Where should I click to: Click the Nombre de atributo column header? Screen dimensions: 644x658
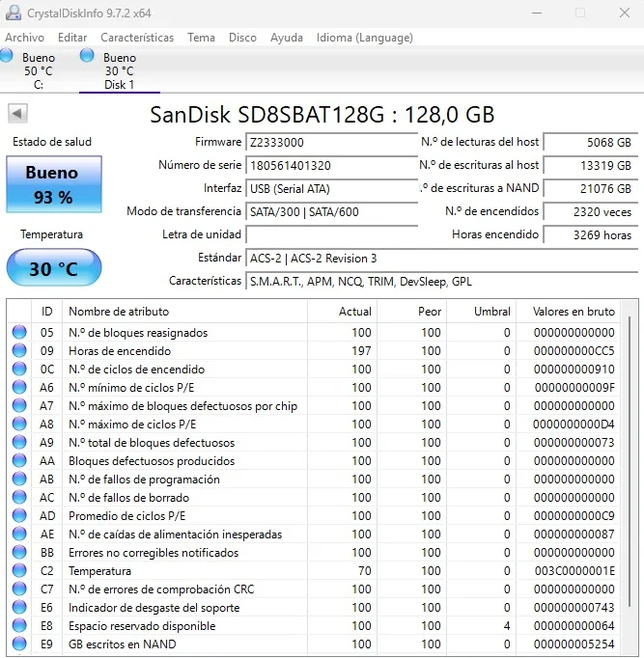coord(184,312)
